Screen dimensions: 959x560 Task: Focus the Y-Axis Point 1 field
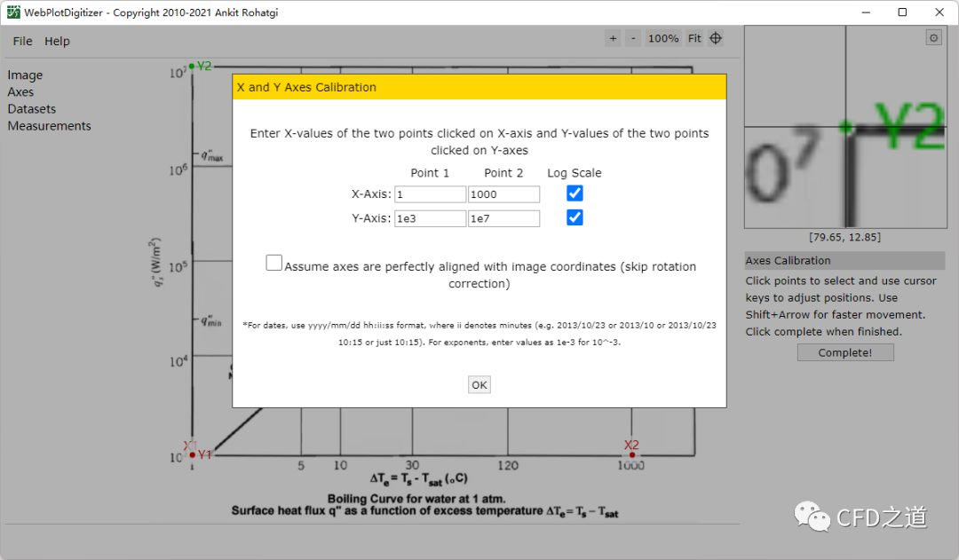coord(430,218)
